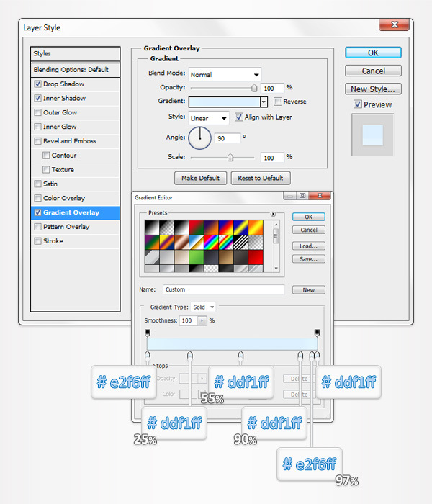Click the leftmost color stop below gradient bar
Viewport: 432px width, 504px height.
148,354
